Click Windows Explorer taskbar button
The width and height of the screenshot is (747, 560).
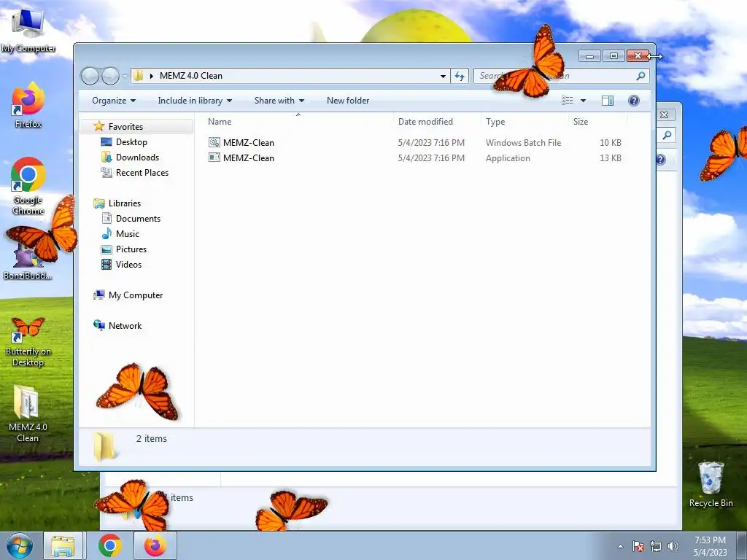click(x=63, y=545)
